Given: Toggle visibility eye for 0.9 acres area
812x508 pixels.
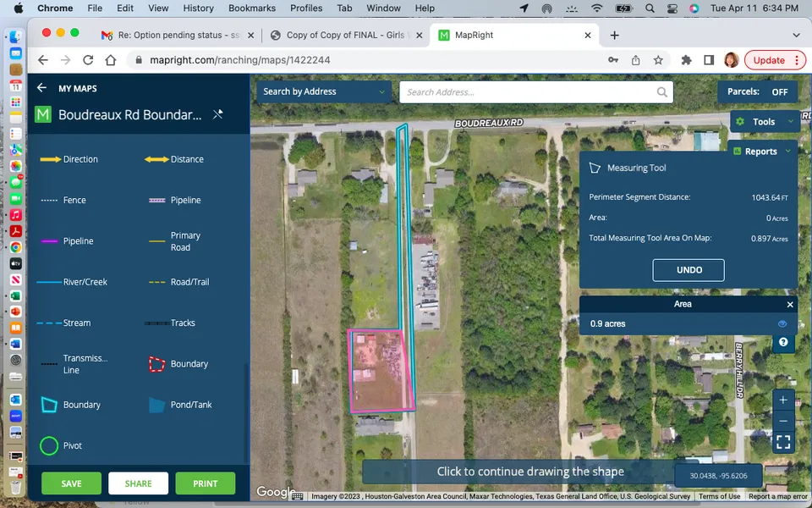Looking at the screenshot, I should pyautogui.click(x=782, y=323).
